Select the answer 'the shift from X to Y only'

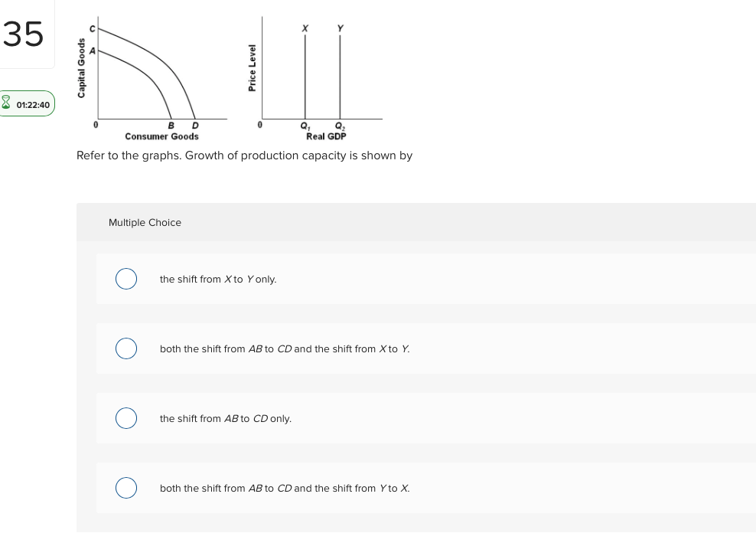click(126, 279)
